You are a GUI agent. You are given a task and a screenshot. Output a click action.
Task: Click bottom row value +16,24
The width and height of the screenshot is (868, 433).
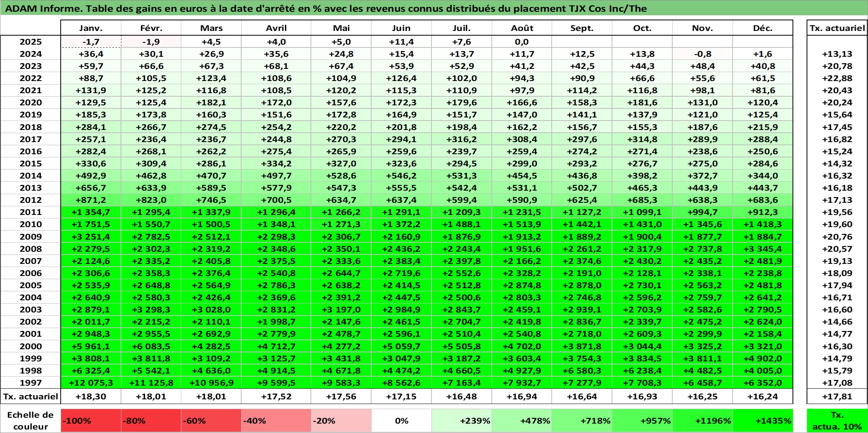click(763, 397)
